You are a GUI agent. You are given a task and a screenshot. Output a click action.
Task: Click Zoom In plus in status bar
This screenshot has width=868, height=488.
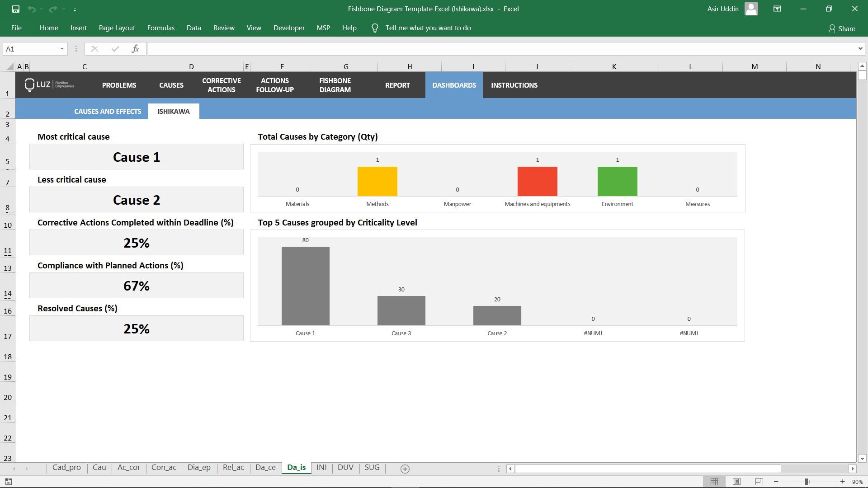pyautogui.click(x=844, y=481)
